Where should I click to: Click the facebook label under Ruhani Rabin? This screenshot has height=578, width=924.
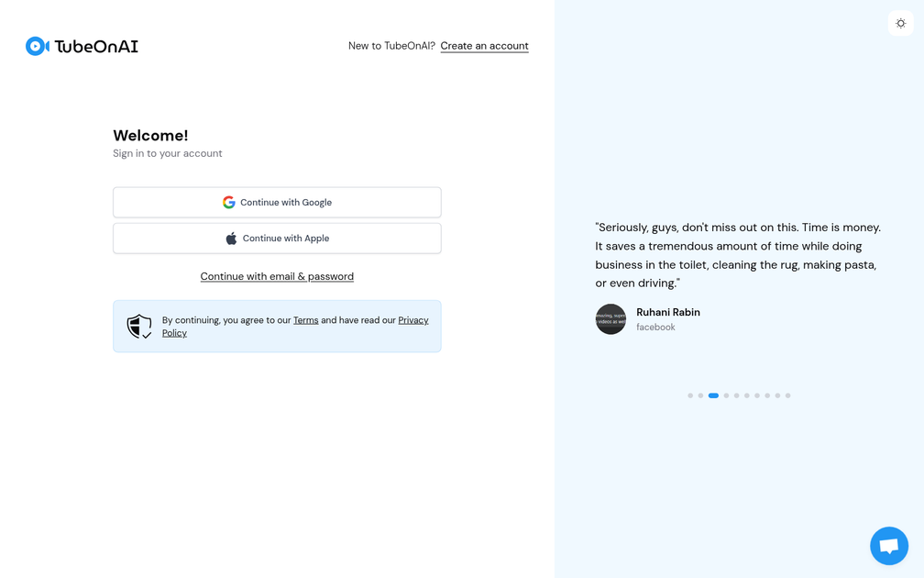coord(655,327)
